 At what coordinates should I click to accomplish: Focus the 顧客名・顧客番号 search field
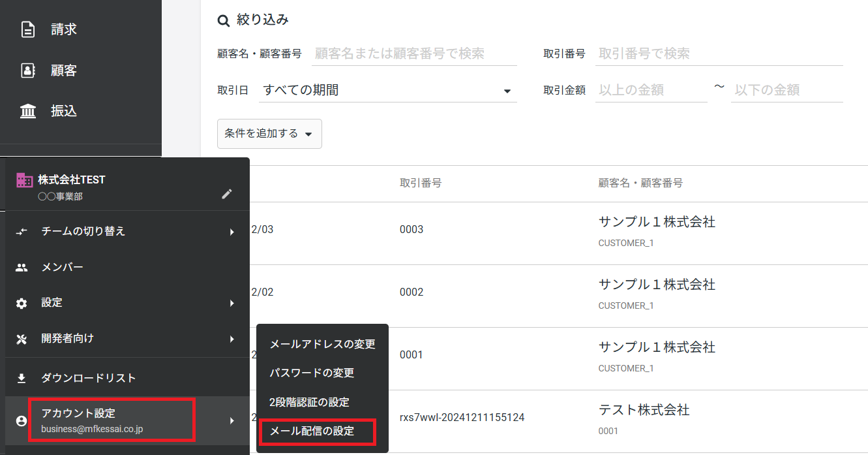414,54
